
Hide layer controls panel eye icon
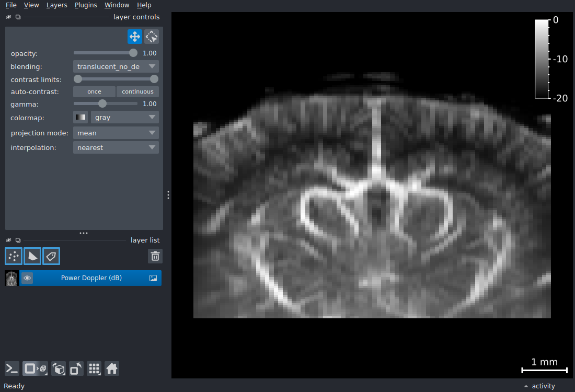coord(9,17)
